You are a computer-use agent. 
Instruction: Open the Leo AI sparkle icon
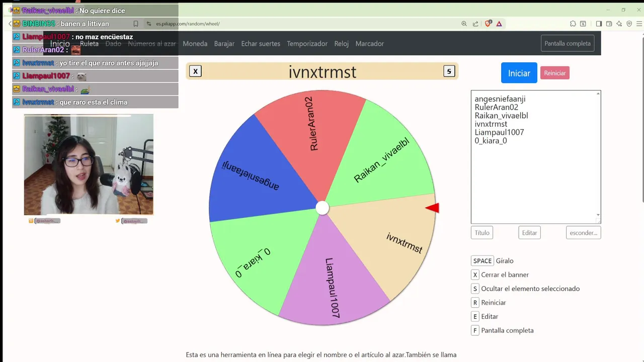[619, 24]
